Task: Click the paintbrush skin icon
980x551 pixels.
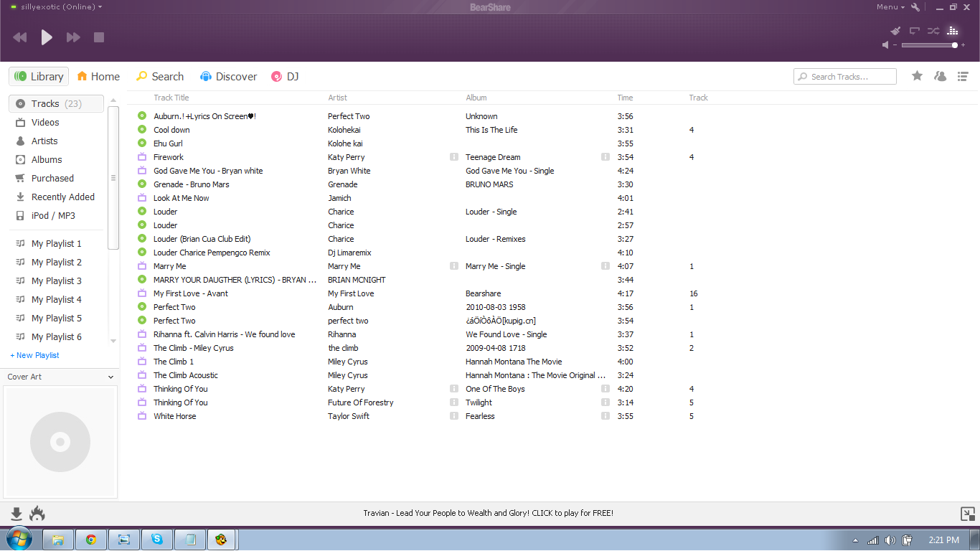Action: (x=895, y=31)
